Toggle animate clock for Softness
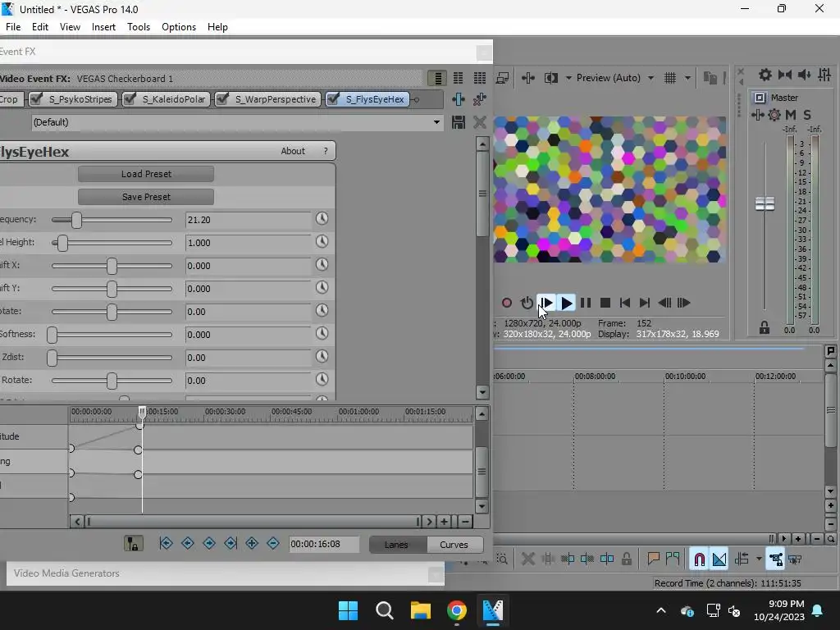Image resolution: width=840 pixels, height=630 pixels. point(322,333)
